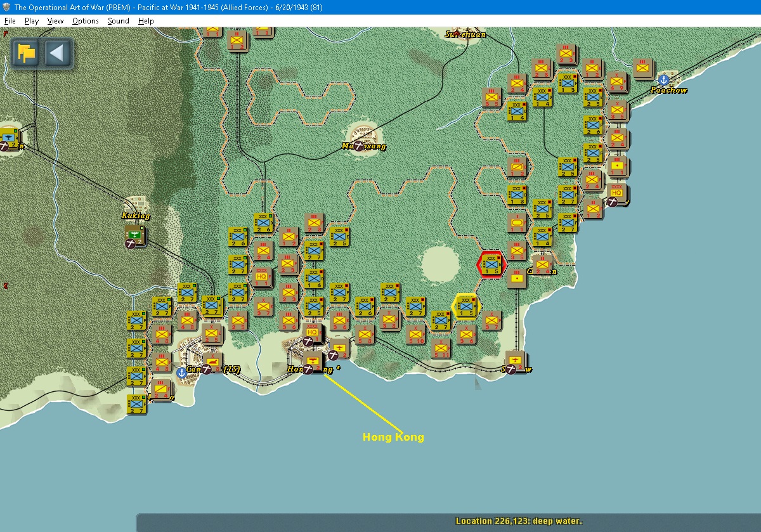Select the Japanese brigade 5-11

pyautogui.click(x=441, y=347)
